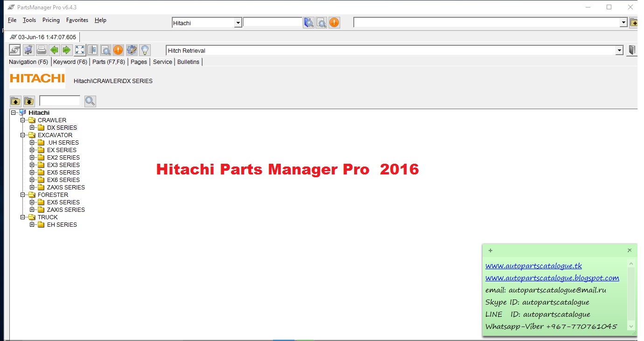The height and width of the screenshot is (341, 644).
Task: Expand the DX SERIES node
Action: [32, 127]
